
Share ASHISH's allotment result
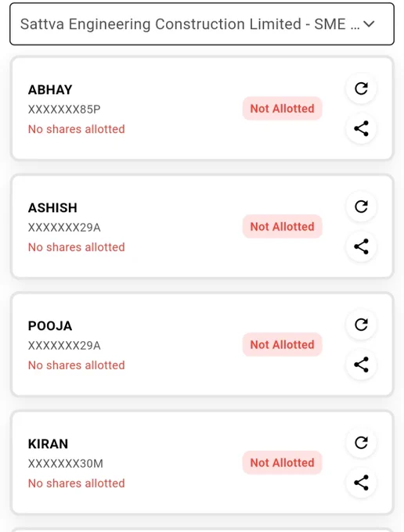coord(361,246)
